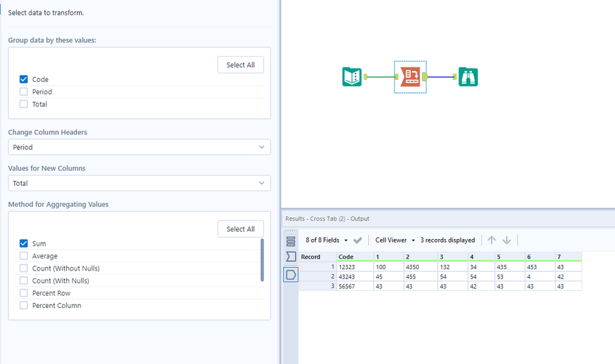The image size is (615, 364).
Task: Move to previous record with up arrow
Action: point(491,240)
